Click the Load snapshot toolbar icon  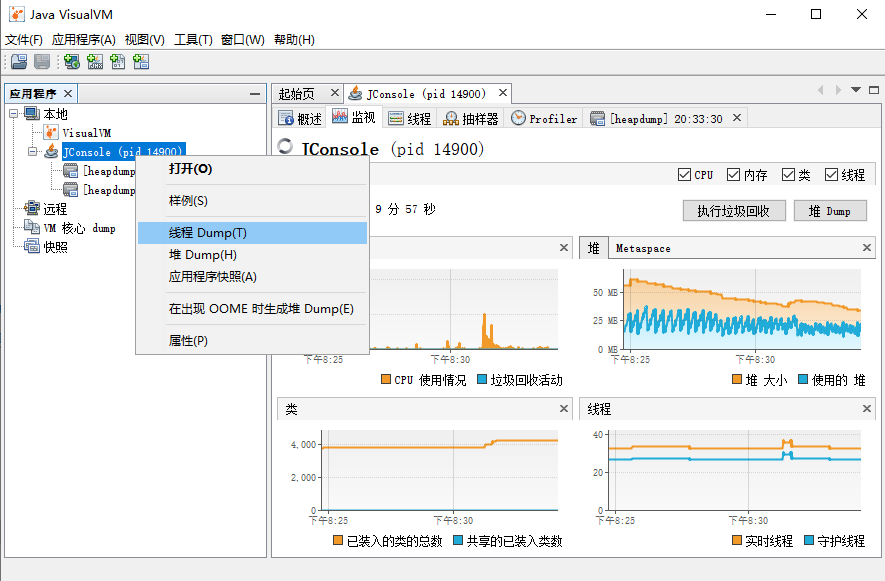19,62
